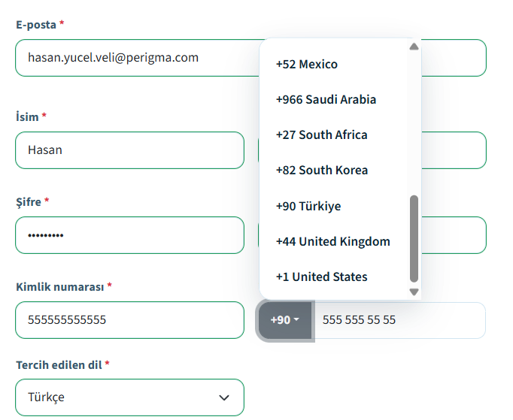Click the country list scrollbar thumb

414,237
